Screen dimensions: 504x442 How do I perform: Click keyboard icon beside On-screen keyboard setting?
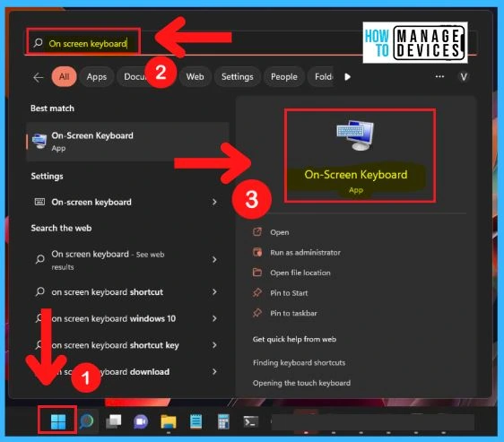click(x=39, y=202)
